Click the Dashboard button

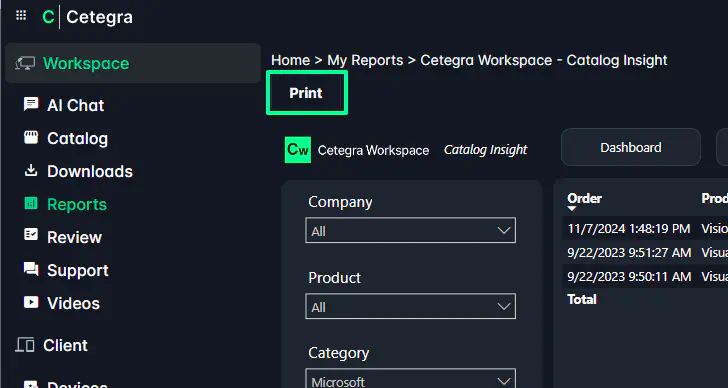630,147
